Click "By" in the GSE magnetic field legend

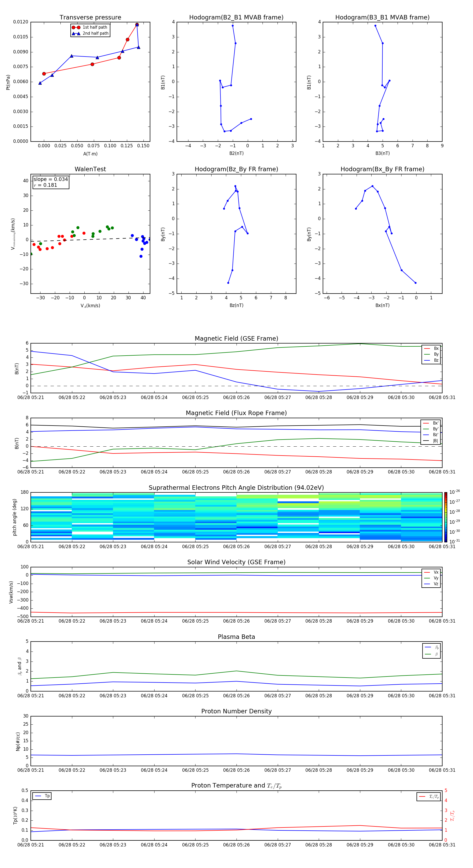436,355
